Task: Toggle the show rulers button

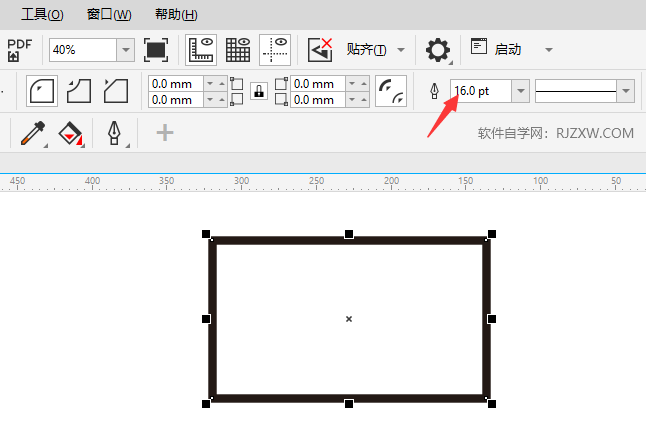Action: click(x=201, y=50)
